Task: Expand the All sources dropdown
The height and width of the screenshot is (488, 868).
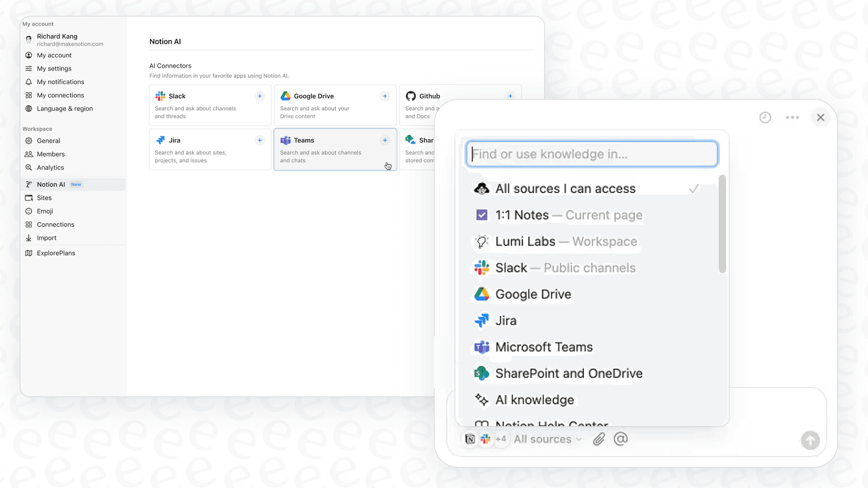Action: (x=547, y=439)
